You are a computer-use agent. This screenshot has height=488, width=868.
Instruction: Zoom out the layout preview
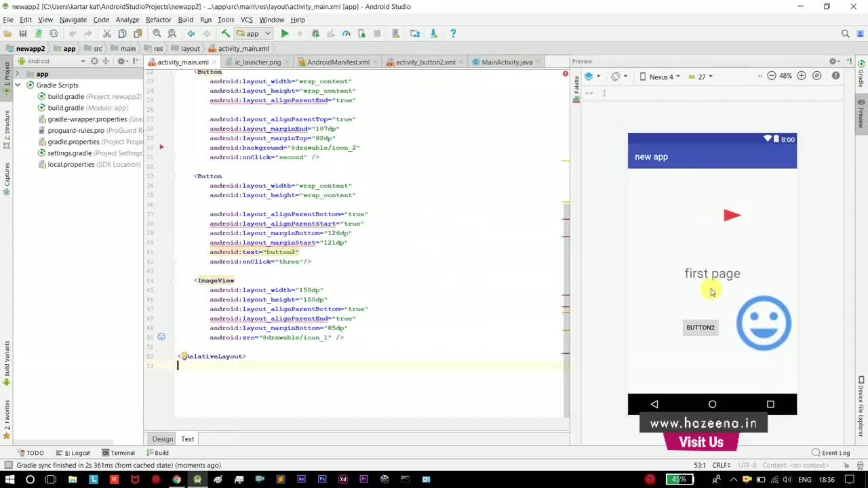(x=771, y=76)
